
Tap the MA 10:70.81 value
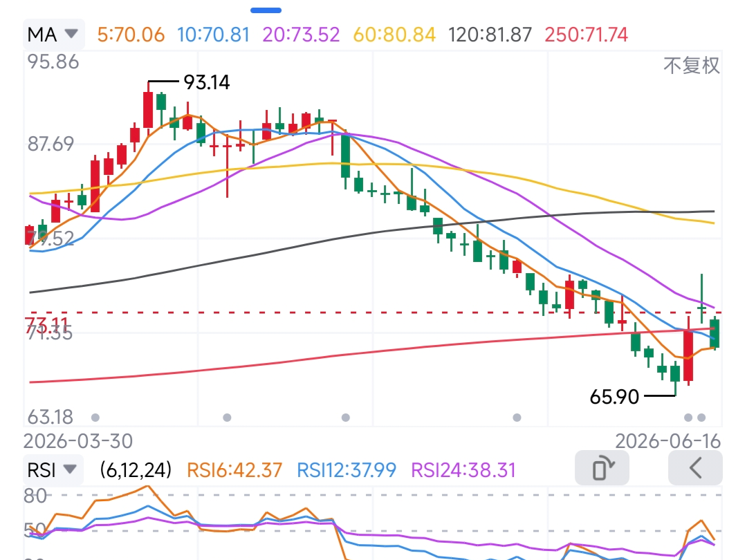214,35
